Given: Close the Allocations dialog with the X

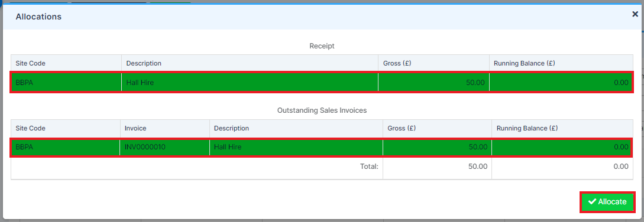Looking at the screenshot, I should point(635,14).
